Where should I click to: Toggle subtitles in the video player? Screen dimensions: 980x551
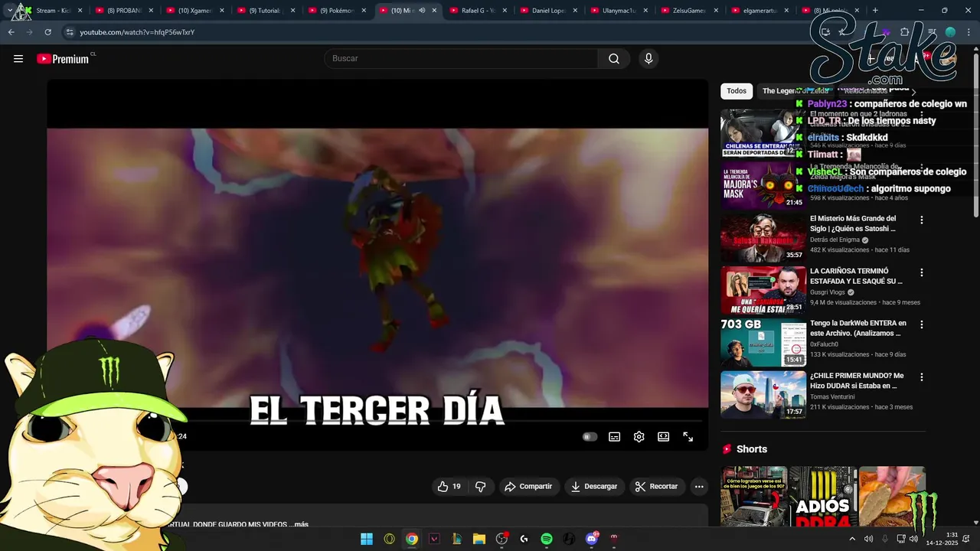point(614,437)
